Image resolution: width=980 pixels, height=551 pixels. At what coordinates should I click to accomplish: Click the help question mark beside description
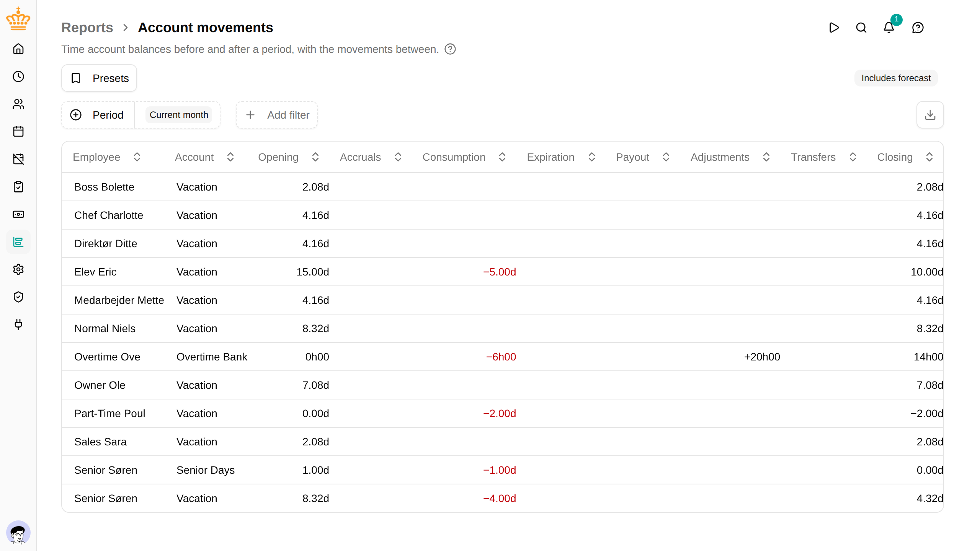pos(450,49)
